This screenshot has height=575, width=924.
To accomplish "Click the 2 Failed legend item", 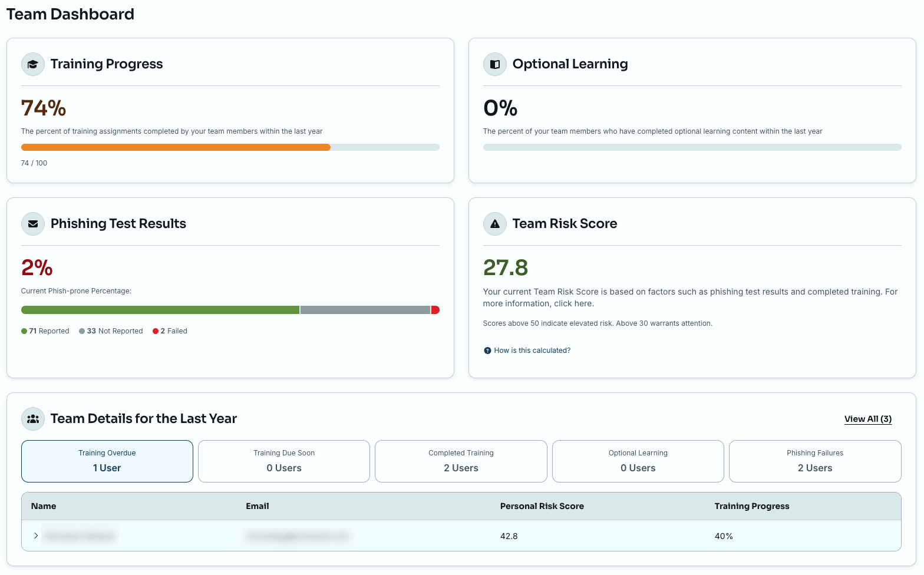I will (x=170, y=331).
